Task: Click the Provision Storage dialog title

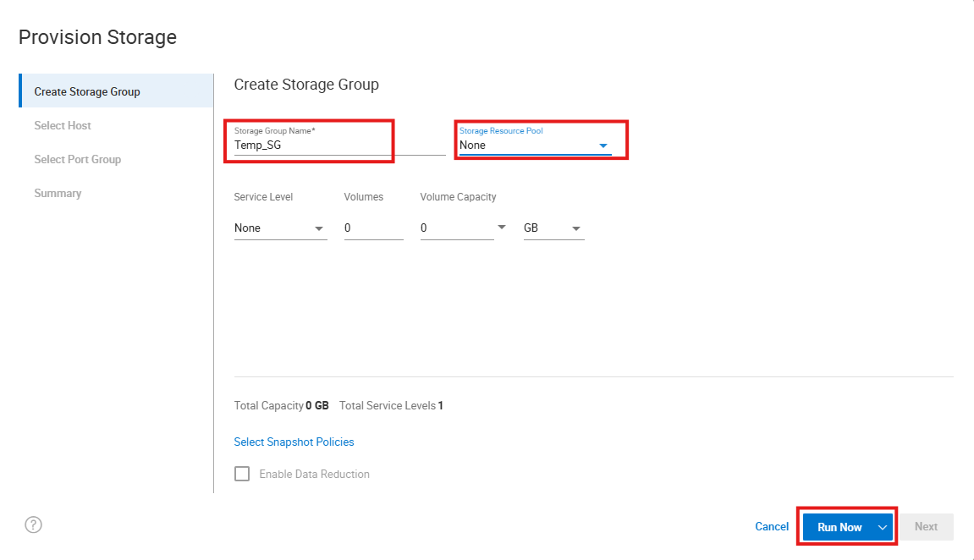Action: pos(97,37)
